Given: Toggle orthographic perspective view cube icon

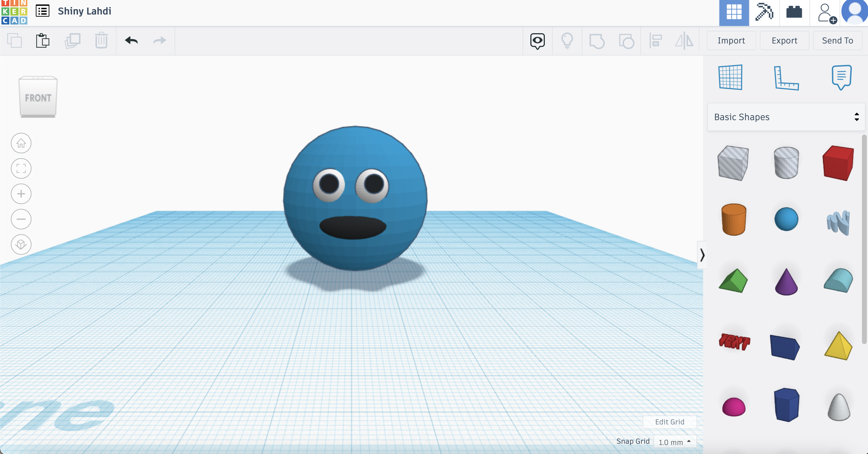Looking at the screenshot, I should coord(21,244).
